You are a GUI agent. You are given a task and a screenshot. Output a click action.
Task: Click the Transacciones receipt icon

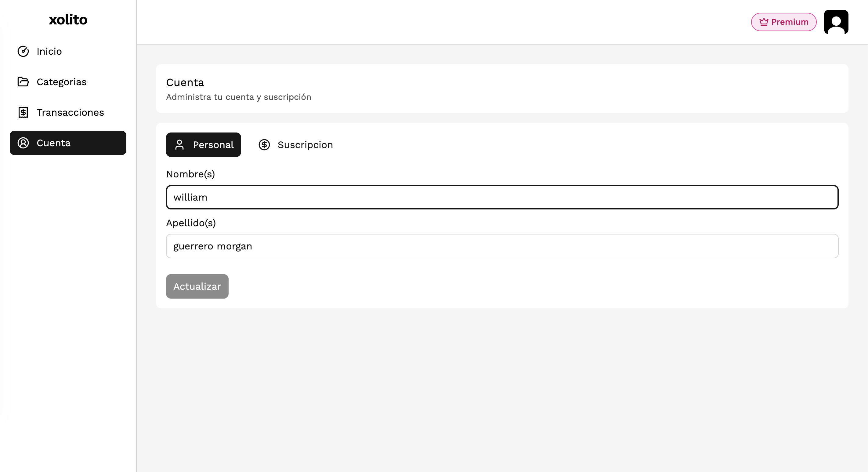[x=23, y=112]
